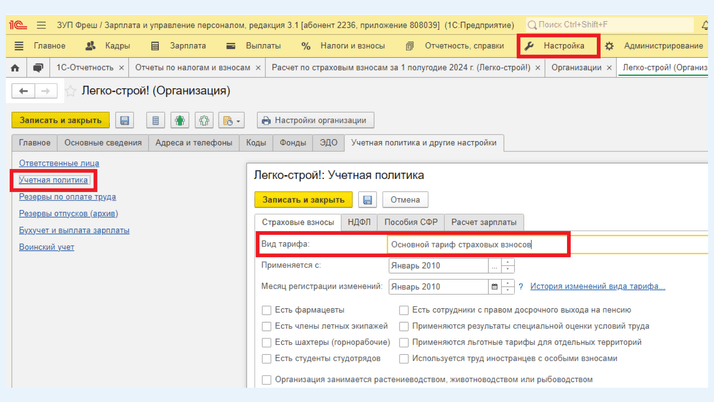Open Применяется с selection ellipsis button
This screenshot has height=402, width=714.
[495, 266]
